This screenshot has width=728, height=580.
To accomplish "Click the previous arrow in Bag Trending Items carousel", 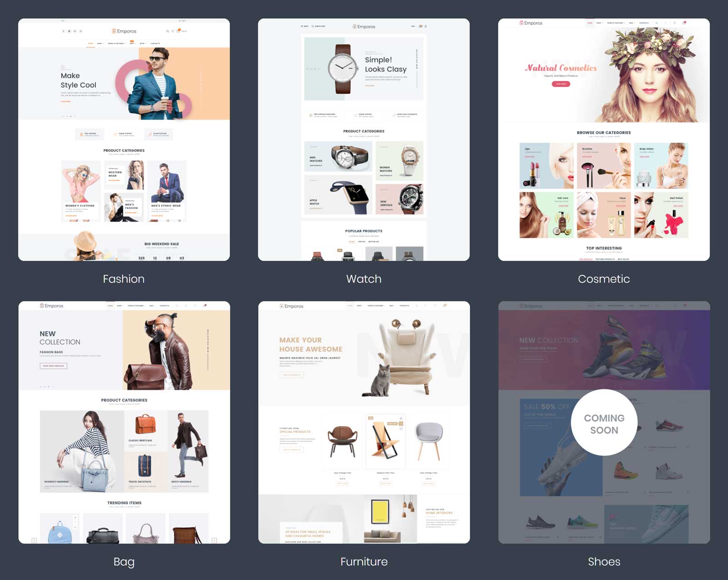I will pos(34,540).
